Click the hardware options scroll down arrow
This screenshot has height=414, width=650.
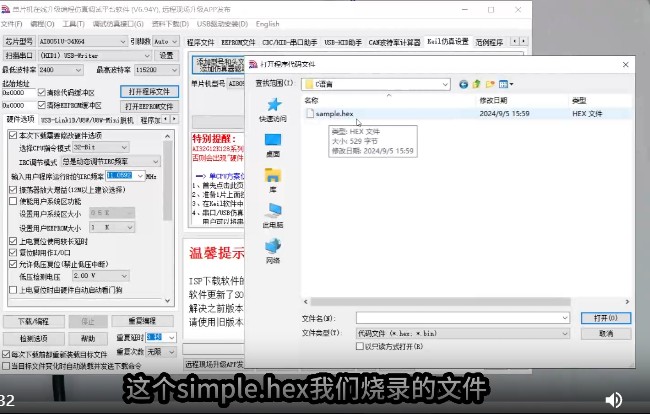(167, 301)
